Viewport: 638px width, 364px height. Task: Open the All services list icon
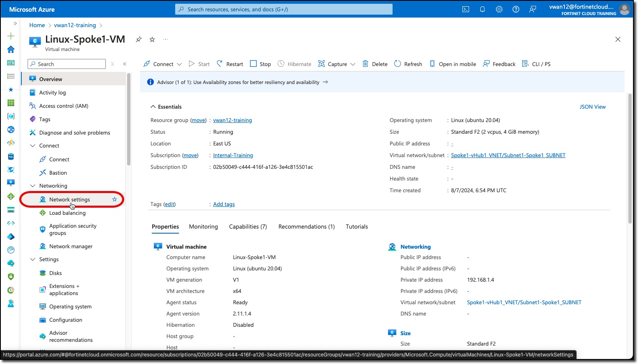tap(11, 76)
